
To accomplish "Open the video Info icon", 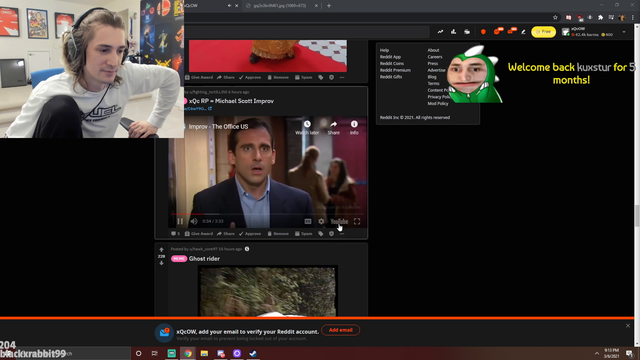I will click(x=354, y=124).
